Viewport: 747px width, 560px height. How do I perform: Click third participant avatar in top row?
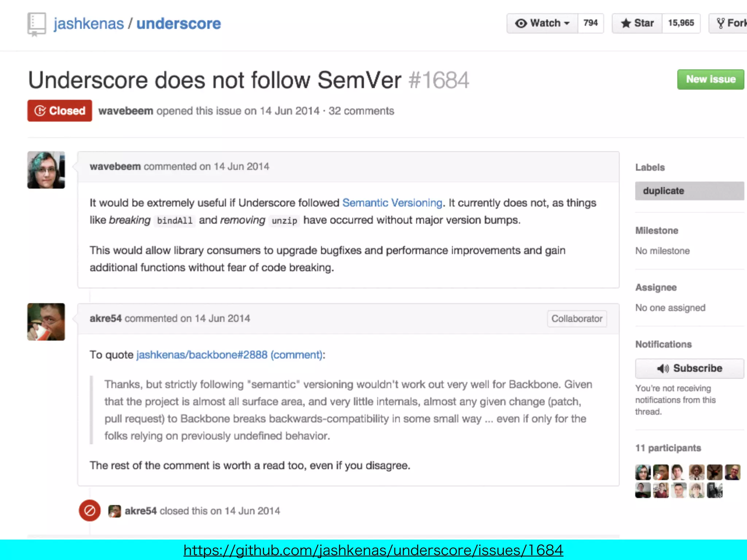coord(678,472)
